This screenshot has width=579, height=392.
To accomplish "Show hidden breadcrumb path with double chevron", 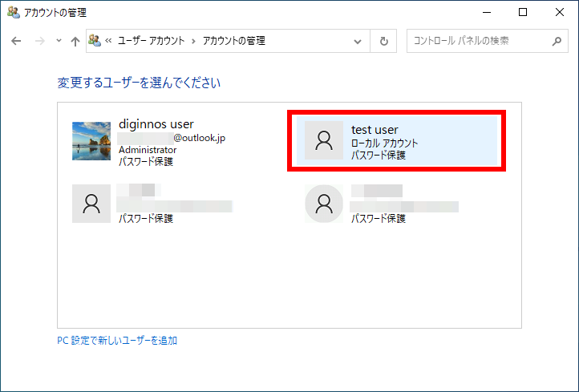I will (108, 41).
